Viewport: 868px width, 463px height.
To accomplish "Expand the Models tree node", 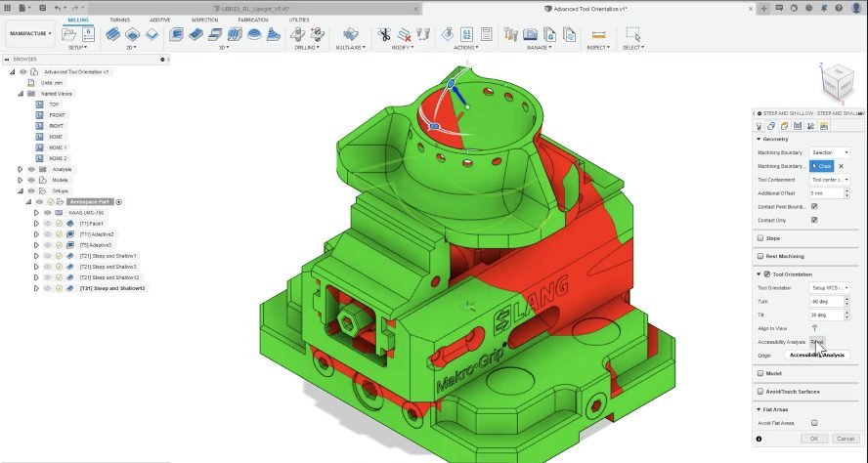I will (x=21, y=180).
